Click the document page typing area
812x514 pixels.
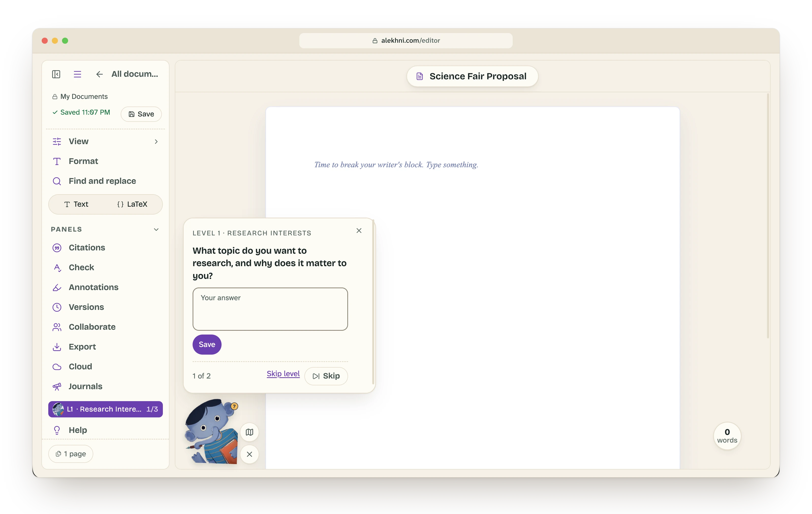(472, 288)
